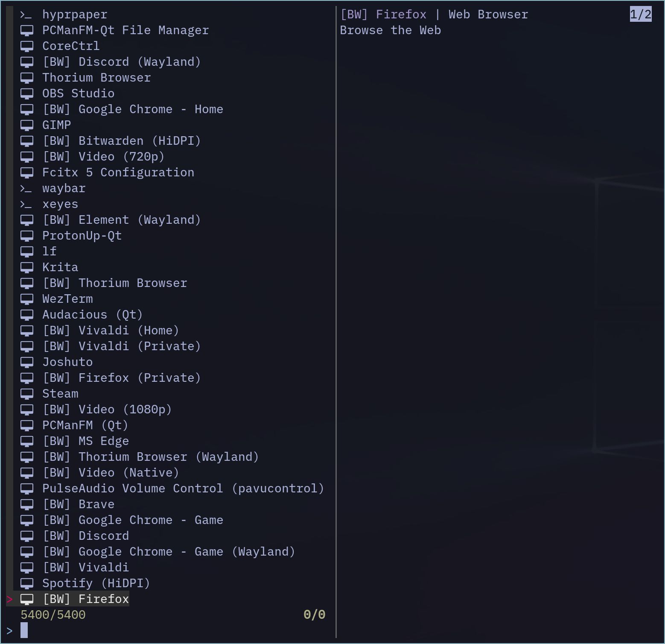Select Spotify (HiDPI)
The image size is (665, 644).
coord(96,584)
